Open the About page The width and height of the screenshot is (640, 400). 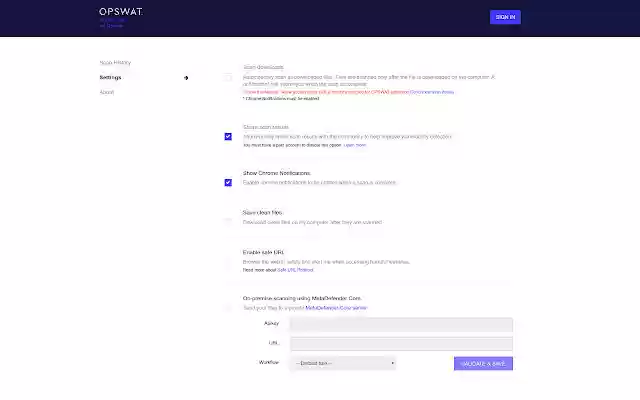[x=107, y=92]
